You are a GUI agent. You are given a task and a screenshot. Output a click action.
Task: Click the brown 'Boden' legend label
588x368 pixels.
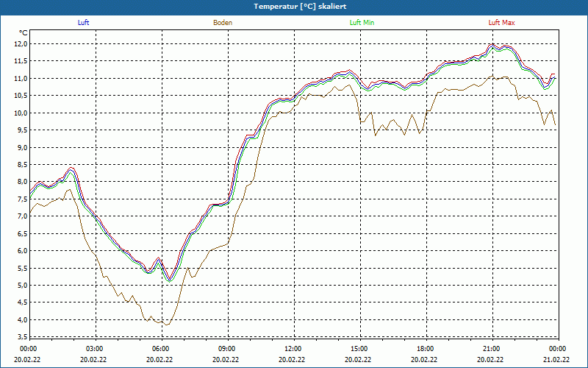point(223,23)
